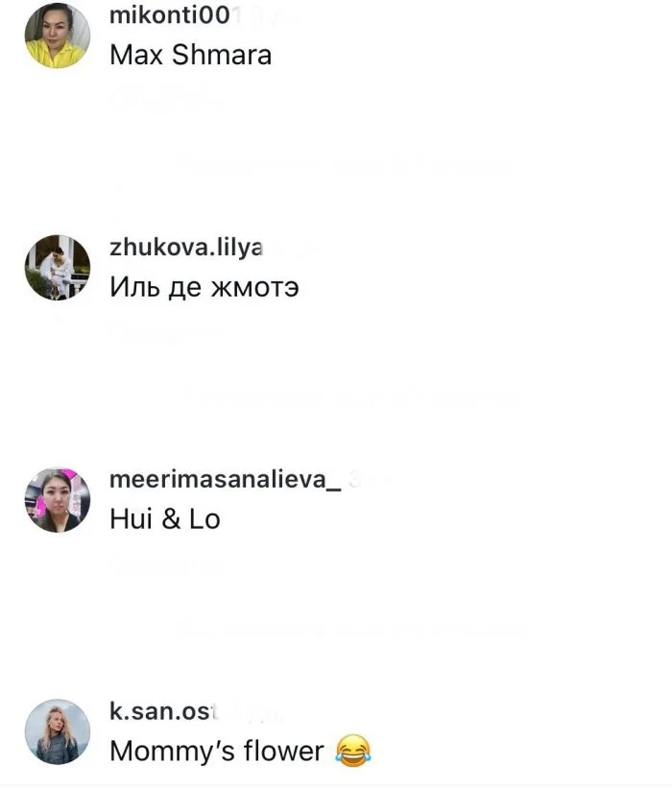
Task: Go to the meerimasanalieva_ username link
Action: (x=226, y=480)
